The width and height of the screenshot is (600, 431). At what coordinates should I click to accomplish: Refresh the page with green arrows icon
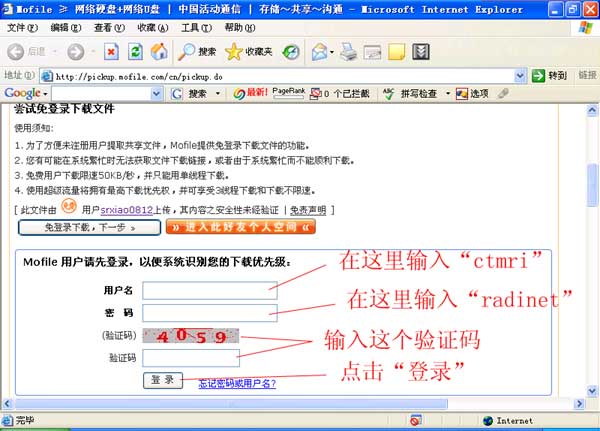[x=135, y=51]
